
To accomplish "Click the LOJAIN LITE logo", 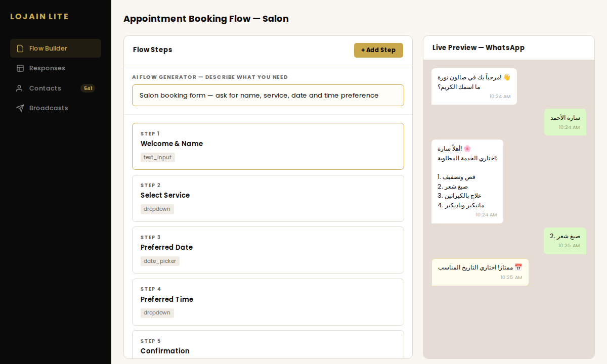I will tap(39, 17).
